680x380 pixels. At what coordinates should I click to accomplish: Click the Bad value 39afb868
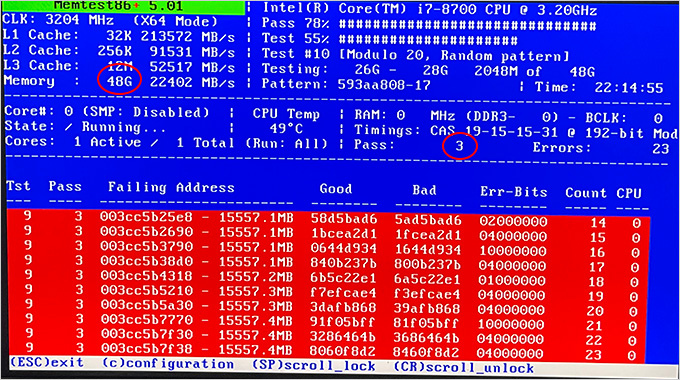click(x=427, y=308)
